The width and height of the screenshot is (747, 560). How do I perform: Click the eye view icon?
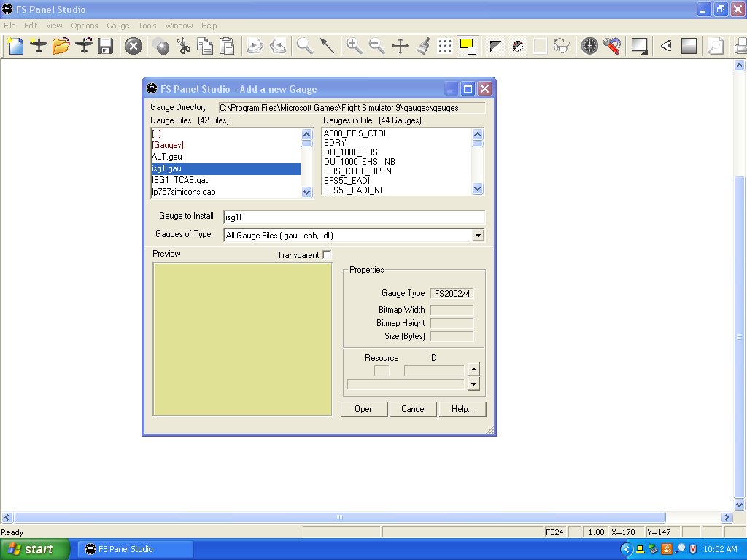point(666,46)
